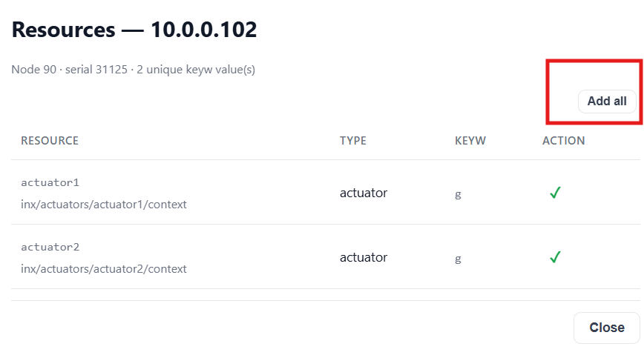Close the Resources dialog

click(x=607, y=328)
